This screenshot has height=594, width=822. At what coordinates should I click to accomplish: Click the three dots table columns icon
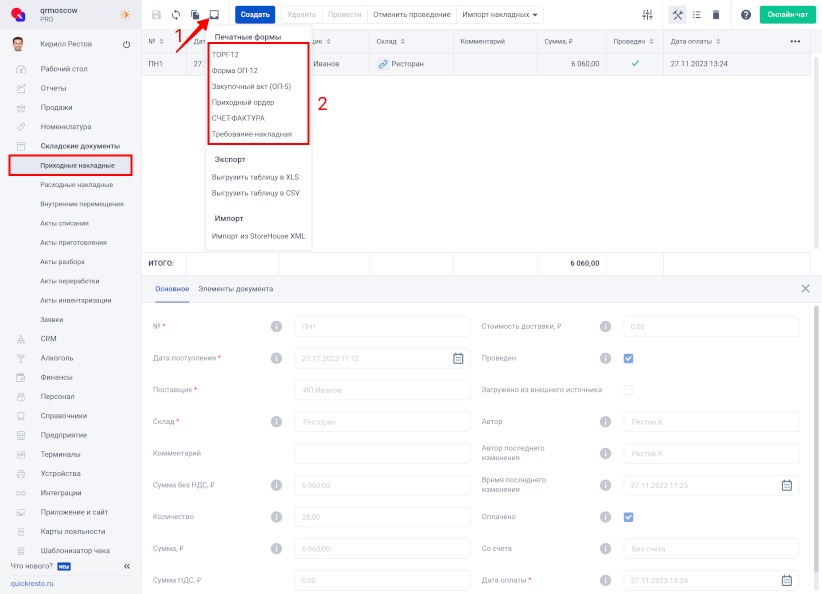pos(795,41)
